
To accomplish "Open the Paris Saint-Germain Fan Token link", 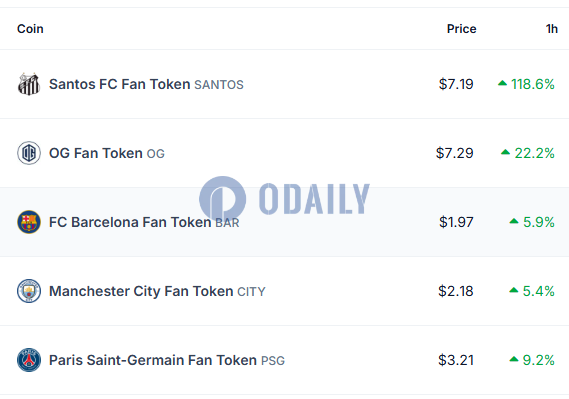I will click(153, 360).
